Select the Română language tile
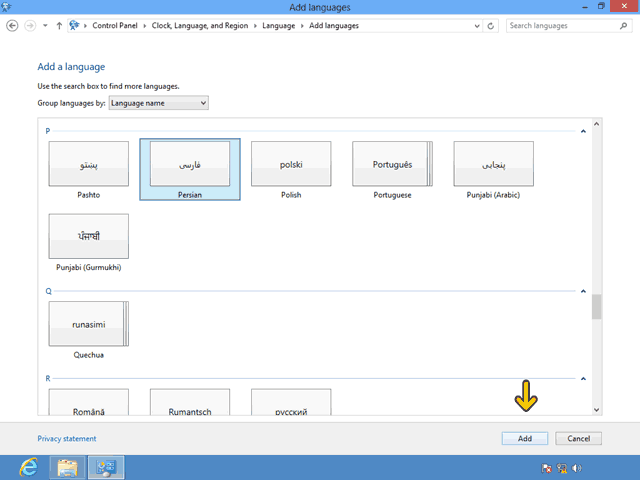The height and width of the screenshot is (480, 640). (89, 402)
